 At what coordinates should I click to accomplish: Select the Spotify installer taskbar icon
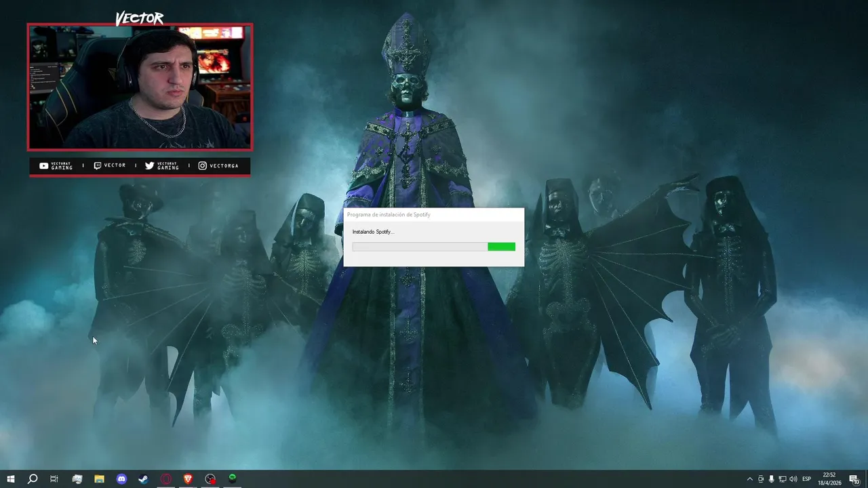point(233,479)
